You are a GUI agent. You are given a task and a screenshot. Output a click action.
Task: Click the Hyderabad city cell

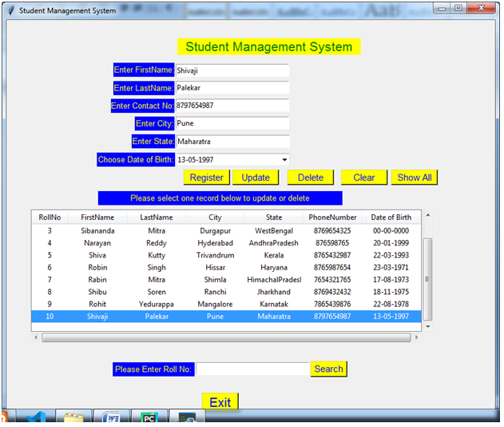[215, 243]
